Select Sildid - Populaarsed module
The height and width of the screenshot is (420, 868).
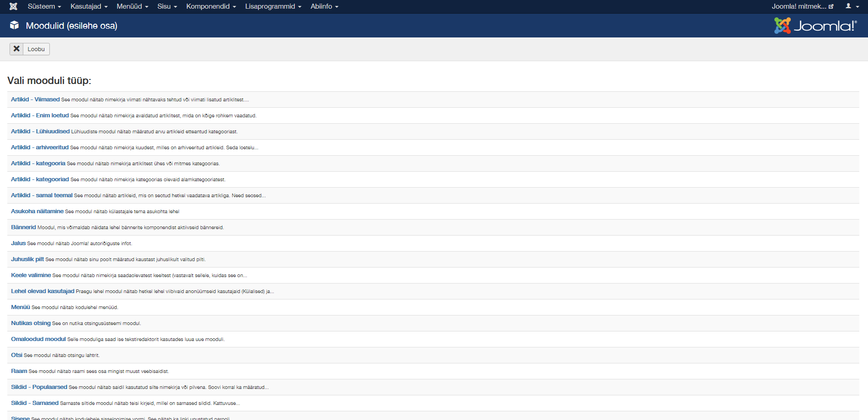pyautogui.click(x=39, y=387)
